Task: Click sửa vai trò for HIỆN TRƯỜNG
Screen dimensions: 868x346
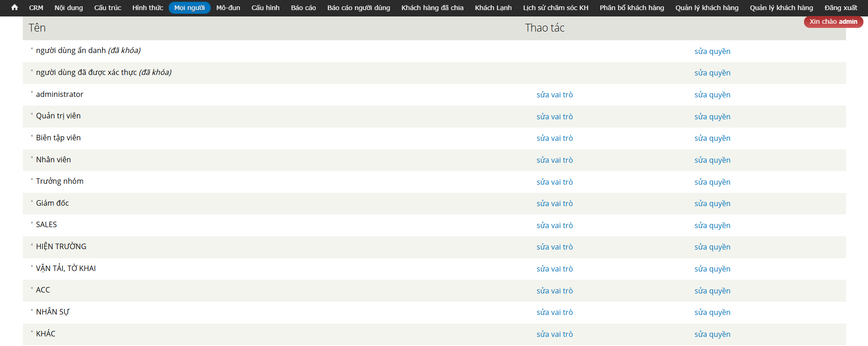Action: tap(554, 247)
